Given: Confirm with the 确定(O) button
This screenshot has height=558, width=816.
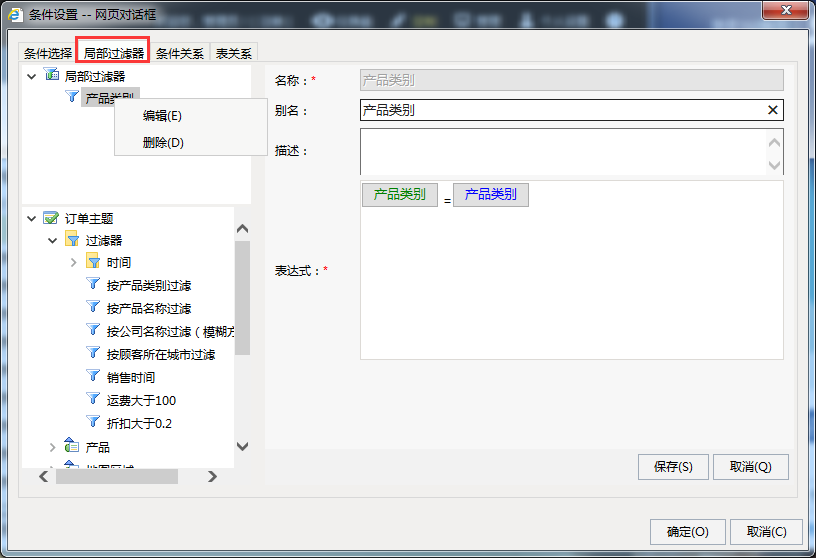Looking at the screenshot, I should 687,531.
